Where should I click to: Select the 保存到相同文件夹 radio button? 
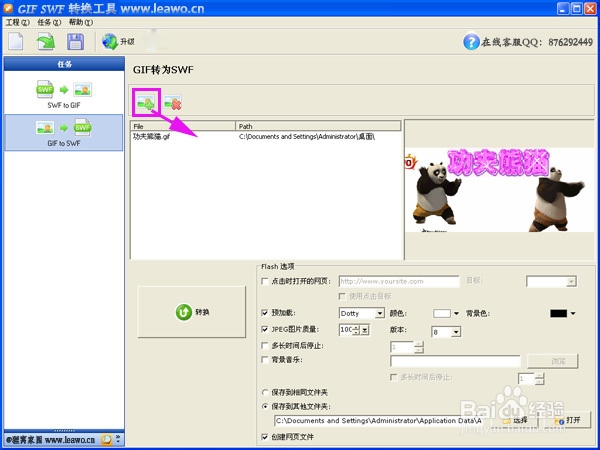pos(264,392)
